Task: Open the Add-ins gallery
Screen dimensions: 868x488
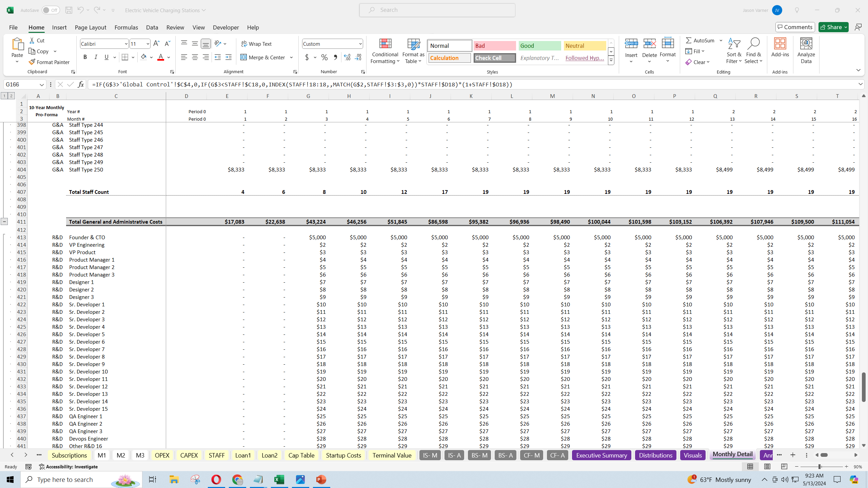Action: point(780,47)
